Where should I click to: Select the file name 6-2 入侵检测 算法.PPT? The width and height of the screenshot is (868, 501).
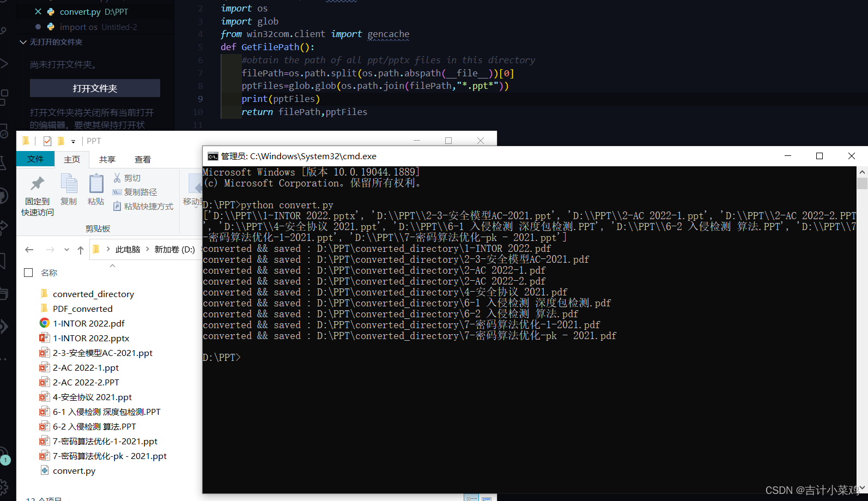94,426
